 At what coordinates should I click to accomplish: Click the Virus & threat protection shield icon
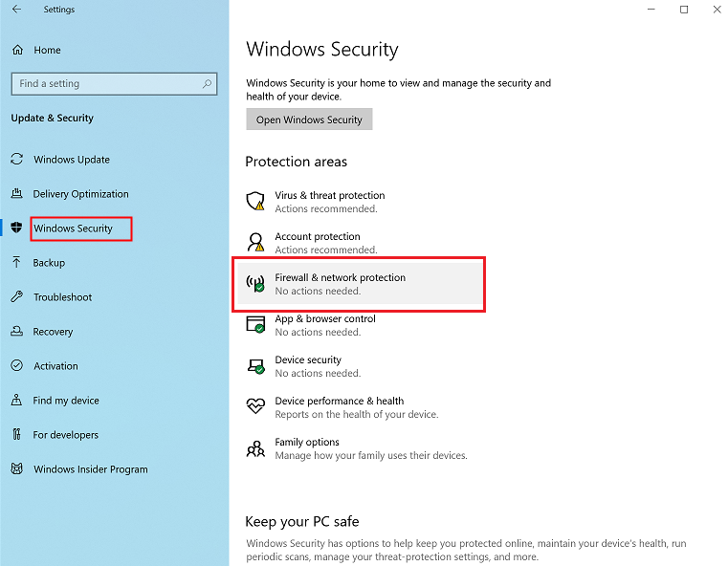[255, 201]
